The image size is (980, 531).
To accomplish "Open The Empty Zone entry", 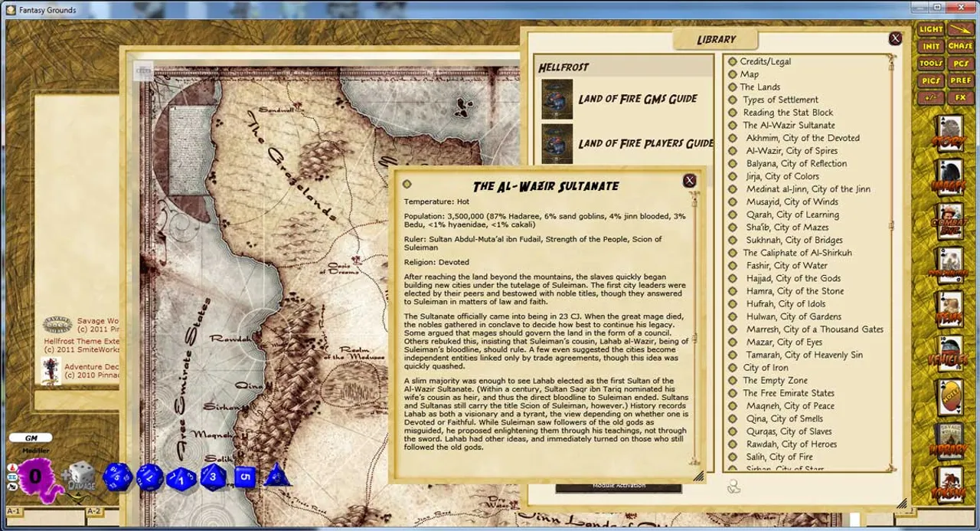I will [x=775, y=380].
